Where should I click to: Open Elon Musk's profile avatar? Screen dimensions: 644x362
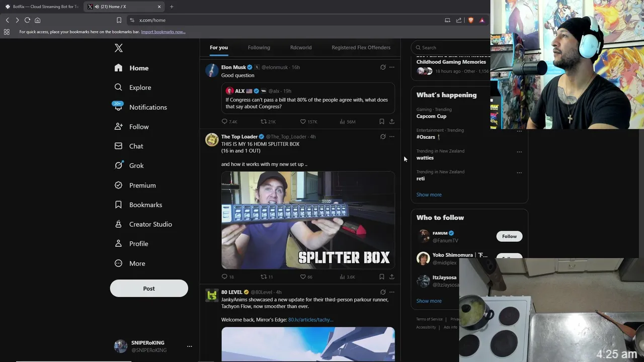[212, 70]
